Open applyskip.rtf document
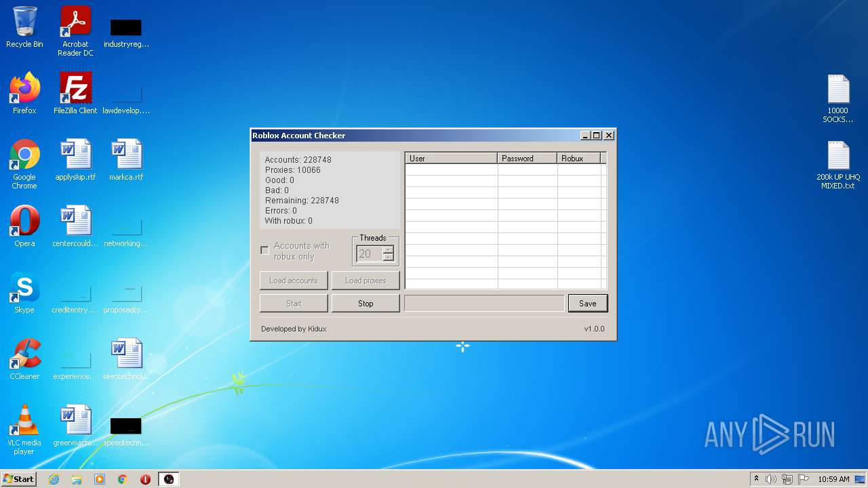 (75, 160)
